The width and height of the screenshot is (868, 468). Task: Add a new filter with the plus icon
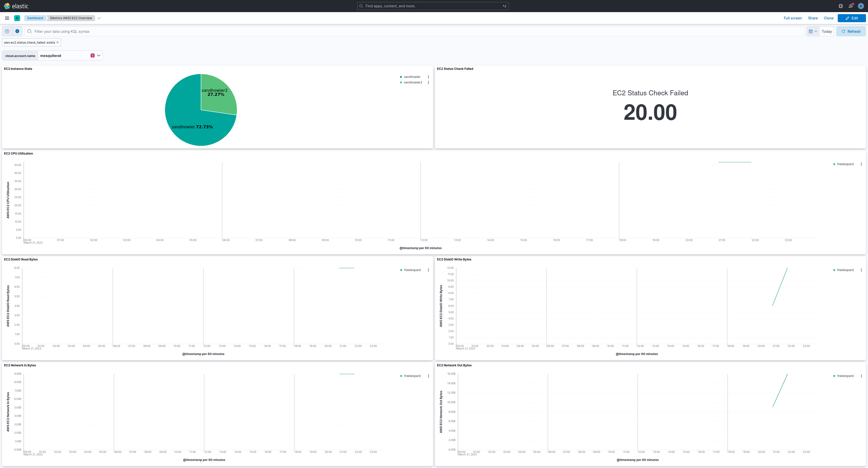17,31
